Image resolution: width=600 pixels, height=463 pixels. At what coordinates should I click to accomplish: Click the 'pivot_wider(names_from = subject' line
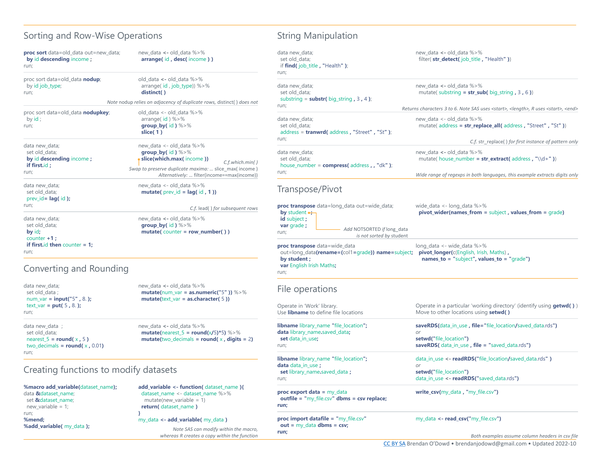491,212
